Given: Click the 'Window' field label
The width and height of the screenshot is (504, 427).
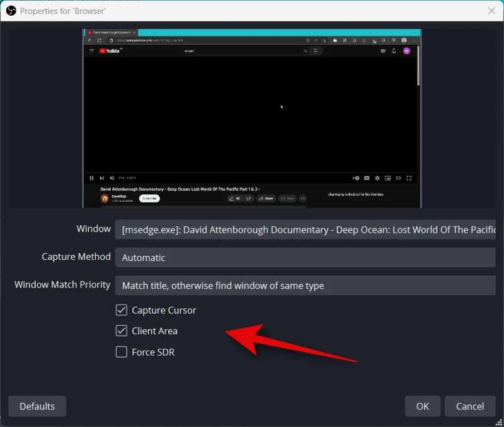Looking at the screenshot, I should coord(93,229).
